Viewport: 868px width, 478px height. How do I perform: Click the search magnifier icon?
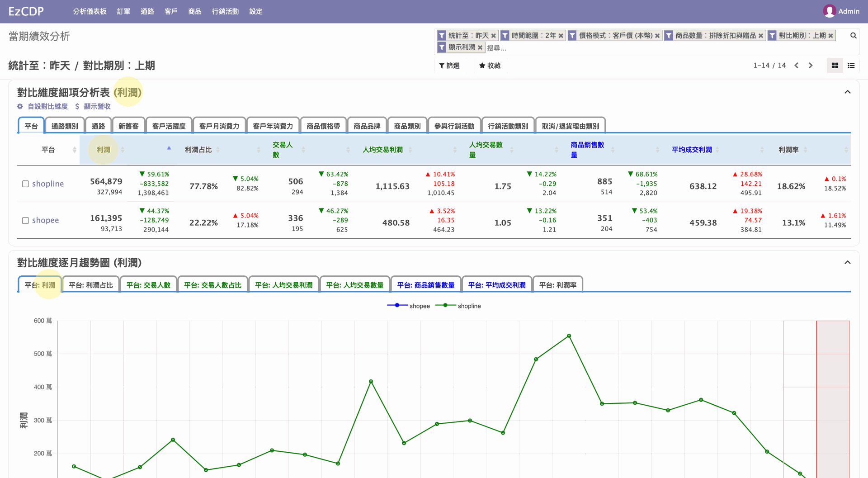pyautogui.click(x=853, y=35)
